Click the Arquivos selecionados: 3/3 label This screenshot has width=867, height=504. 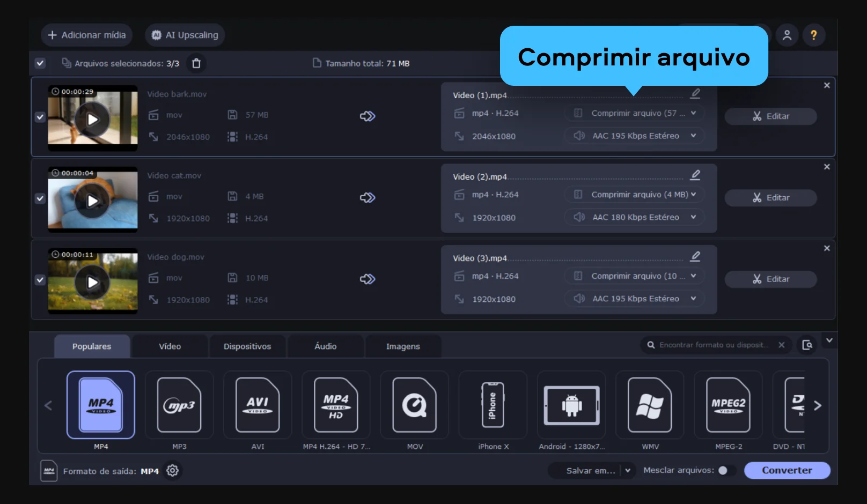click(127, 63)
